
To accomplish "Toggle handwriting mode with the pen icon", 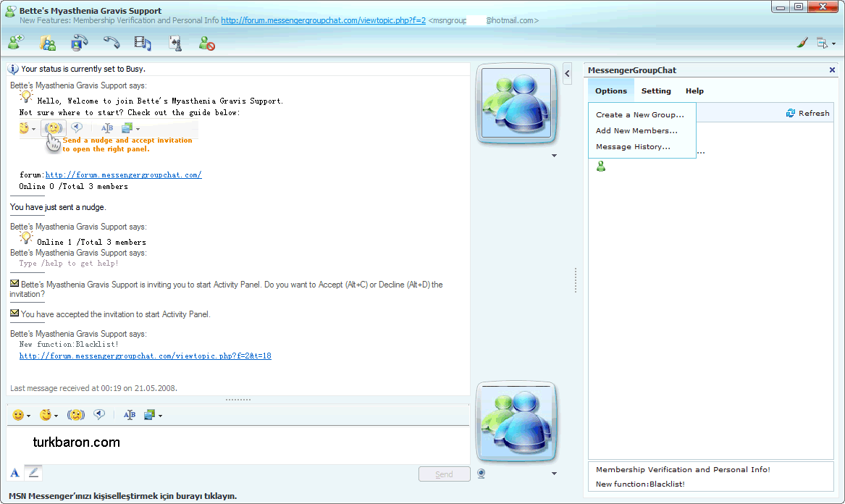I will click(34, 474).
